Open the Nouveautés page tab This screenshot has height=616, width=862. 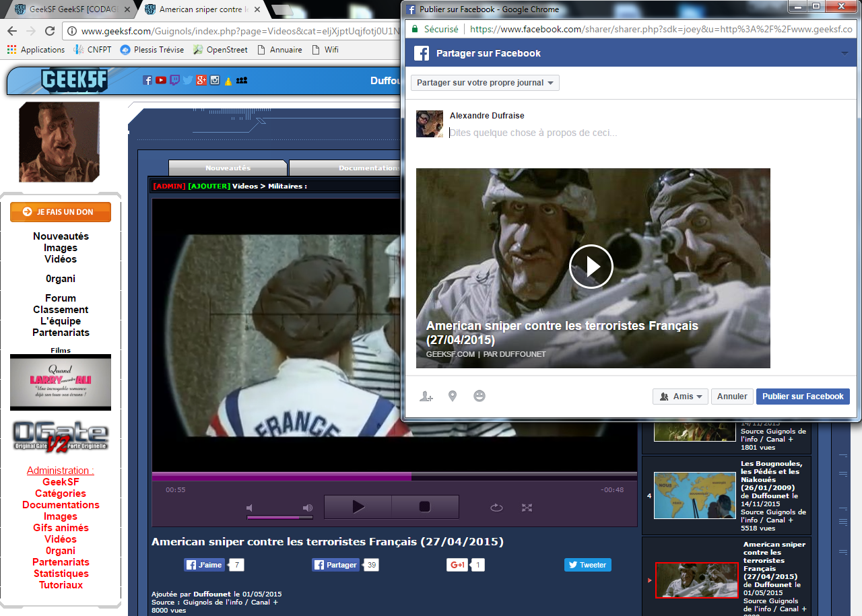[228, 168]
